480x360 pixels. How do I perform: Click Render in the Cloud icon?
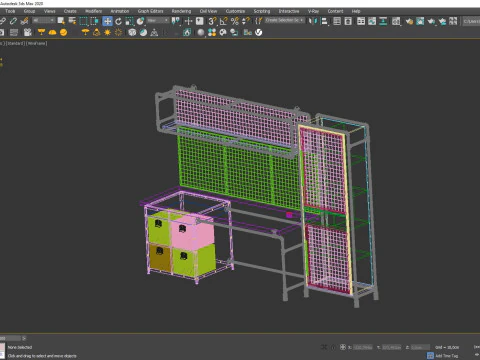pos(442,21)
